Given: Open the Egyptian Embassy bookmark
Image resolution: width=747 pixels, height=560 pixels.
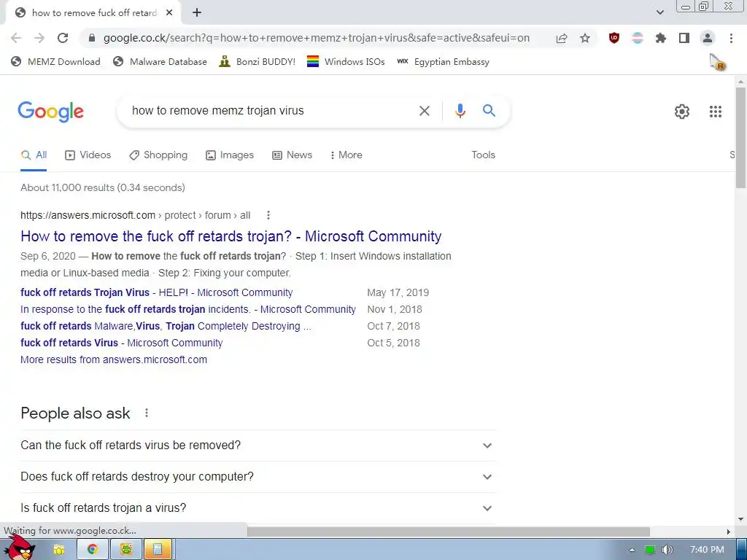Looking at the screenshot, I should [x=443, y=61].
